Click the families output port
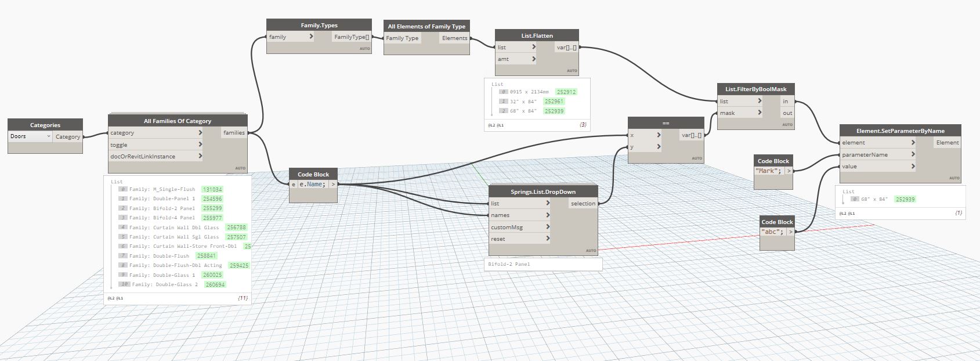This screenshot has height=361, width=980. point(234,133)
